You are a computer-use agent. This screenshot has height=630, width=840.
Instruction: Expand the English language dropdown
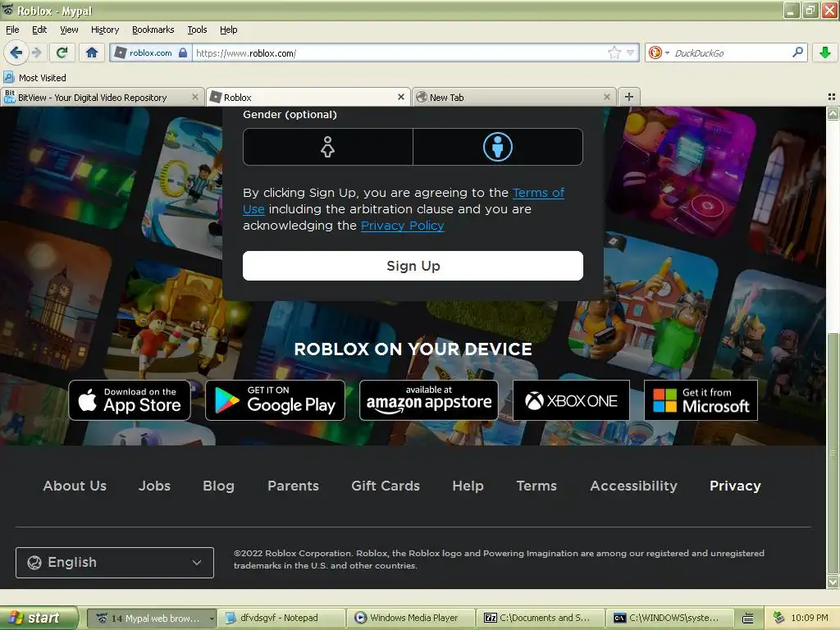[x=115, y=563]
